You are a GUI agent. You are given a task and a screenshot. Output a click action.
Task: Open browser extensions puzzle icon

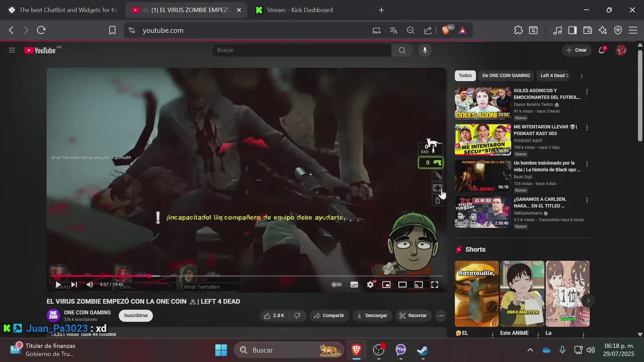tap(518, 30)
